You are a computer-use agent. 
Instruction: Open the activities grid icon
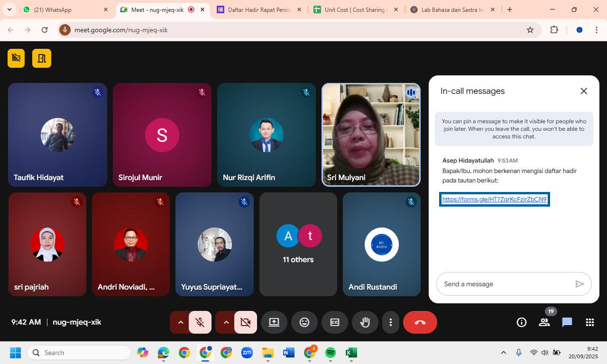click(590, 322)
